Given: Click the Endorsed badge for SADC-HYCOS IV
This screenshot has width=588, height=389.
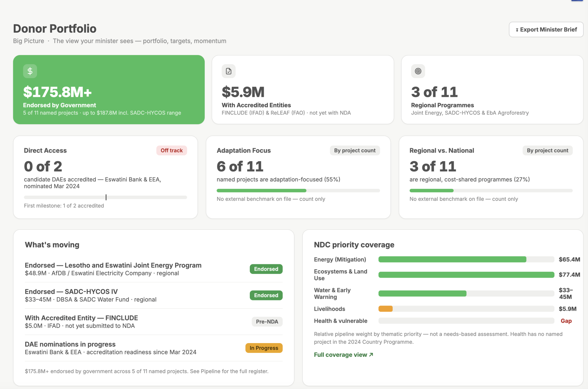Looking at the screenshot, I should (x=266, y=295).
